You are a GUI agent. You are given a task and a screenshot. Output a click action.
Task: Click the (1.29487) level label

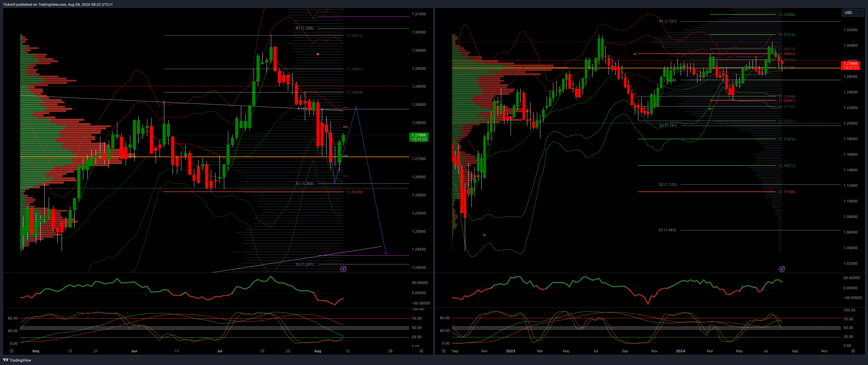tap(355, 69)
